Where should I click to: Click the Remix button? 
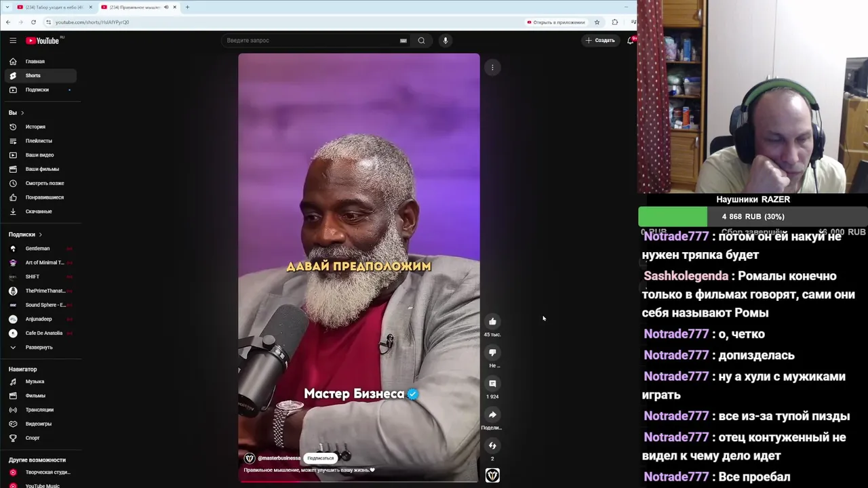point(492,446)
